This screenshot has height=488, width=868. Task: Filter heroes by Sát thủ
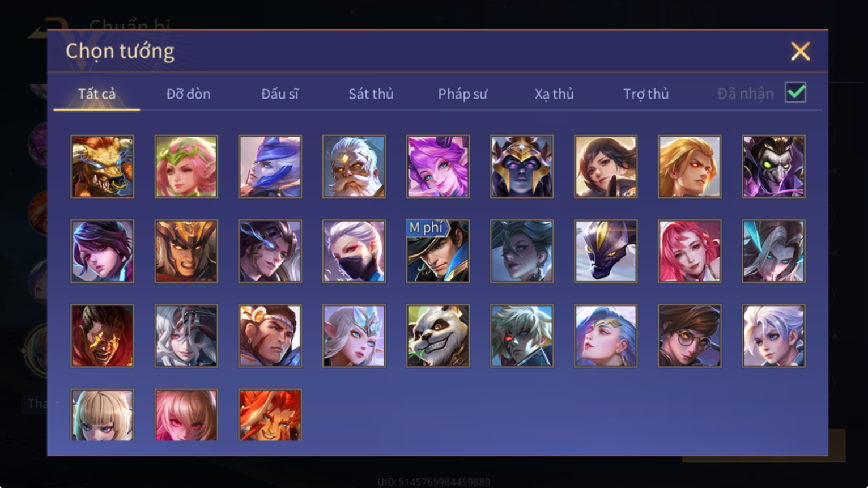[x=371, y=94]
